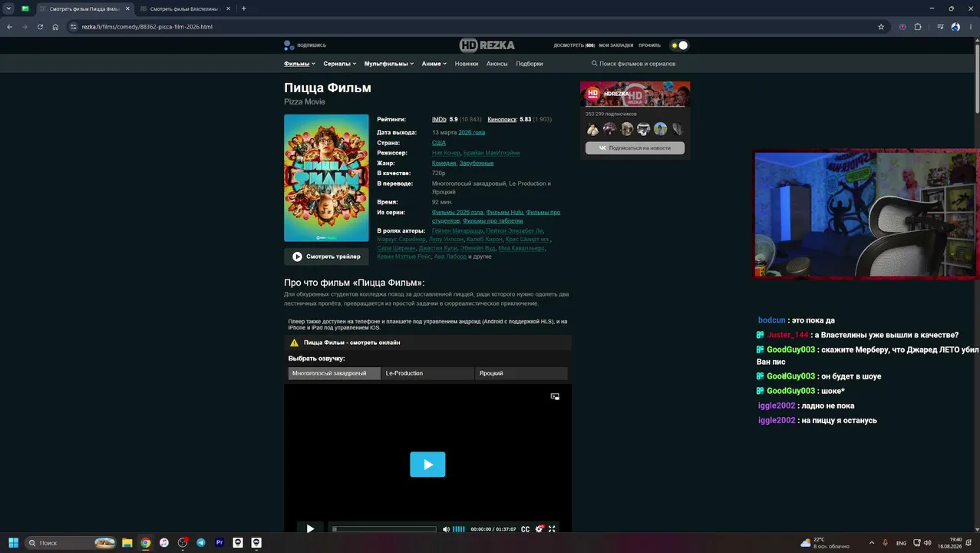Open File Explorer from taskbar

[127, 542]
